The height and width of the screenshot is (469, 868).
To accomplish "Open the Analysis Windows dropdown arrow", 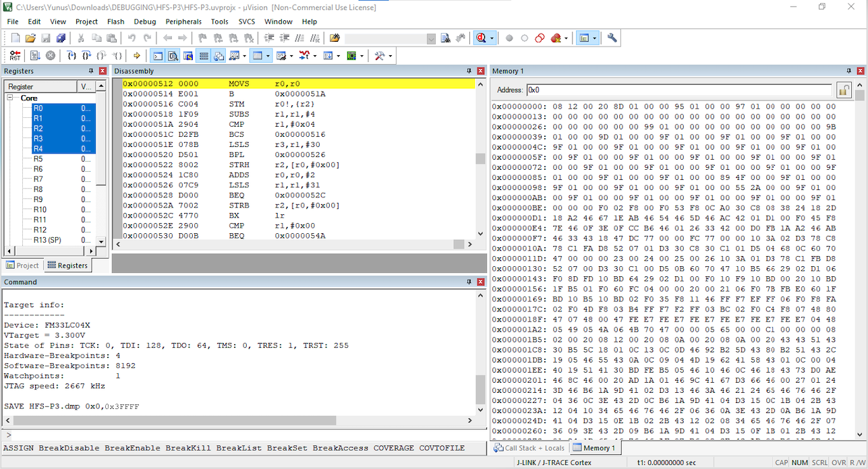I will click(315, 56).
